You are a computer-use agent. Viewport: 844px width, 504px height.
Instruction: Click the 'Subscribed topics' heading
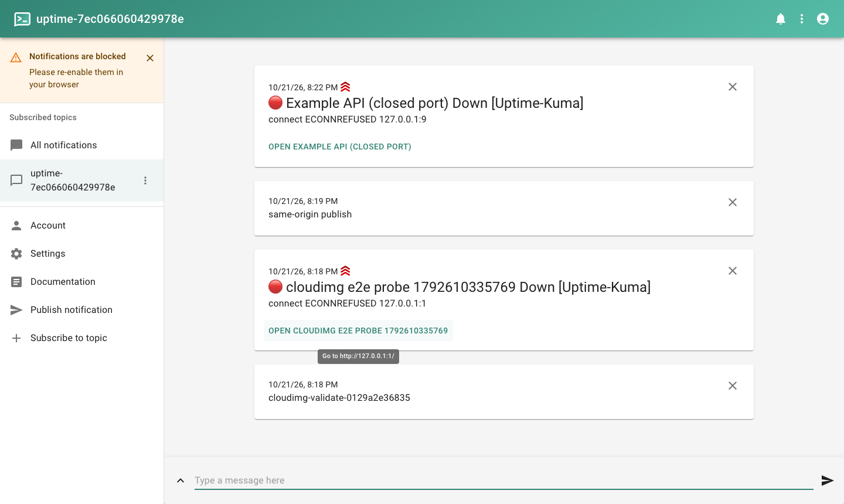pos(43,117)
